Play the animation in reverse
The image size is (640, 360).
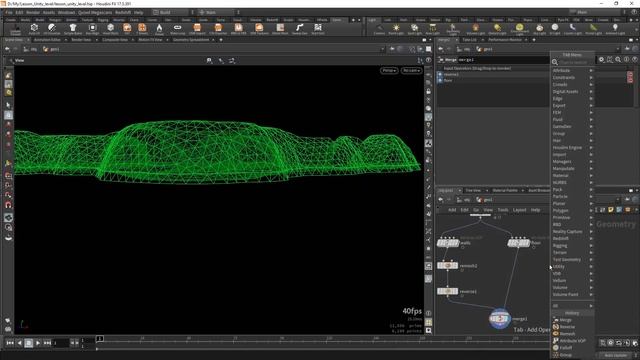click(19, 343)
